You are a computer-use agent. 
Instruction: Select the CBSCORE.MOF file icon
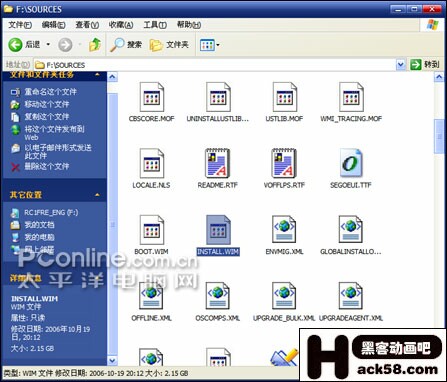[152, 97]
